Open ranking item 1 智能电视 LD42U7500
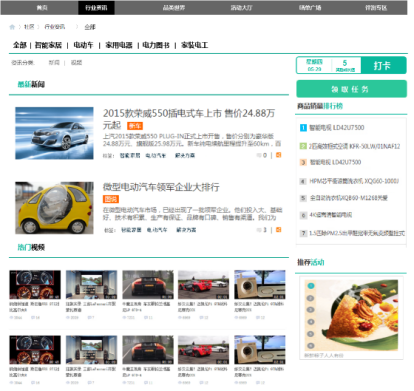This screenshot has width=414, height=391. pyautogui.click(x=337, y=128)
